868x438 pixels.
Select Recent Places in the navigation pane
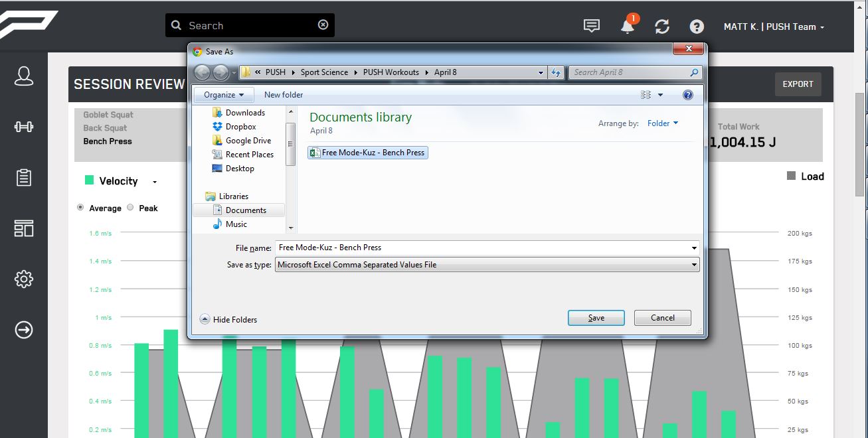coord(250,155)
